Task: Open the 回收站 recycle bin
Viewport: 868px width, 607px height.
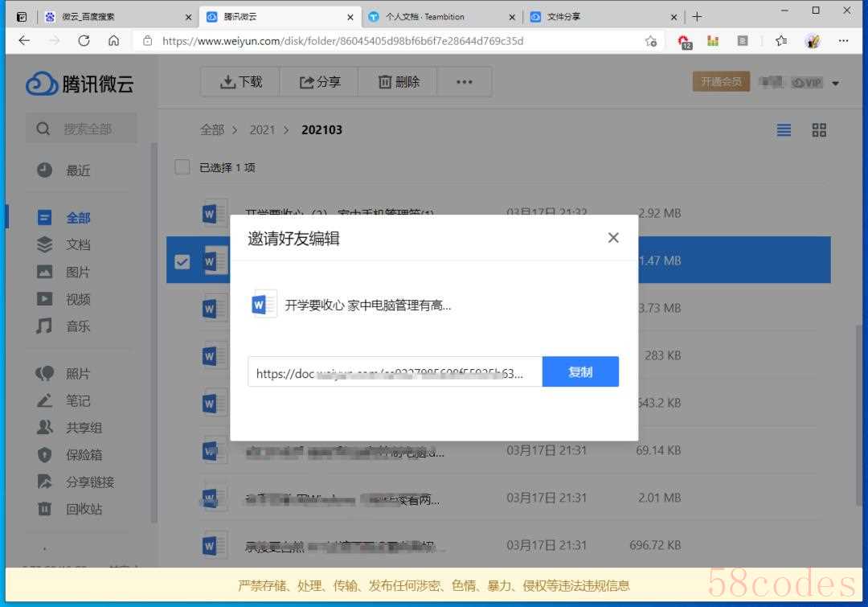Action: point(84,509)
